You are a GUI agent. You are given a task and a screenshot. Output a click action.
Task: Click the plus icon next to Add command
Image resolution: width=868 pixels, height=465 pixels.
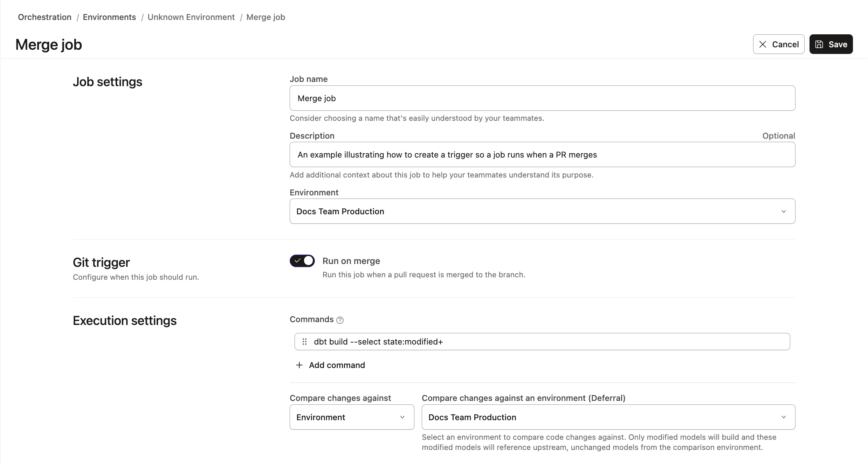click(x=299, y=365)
